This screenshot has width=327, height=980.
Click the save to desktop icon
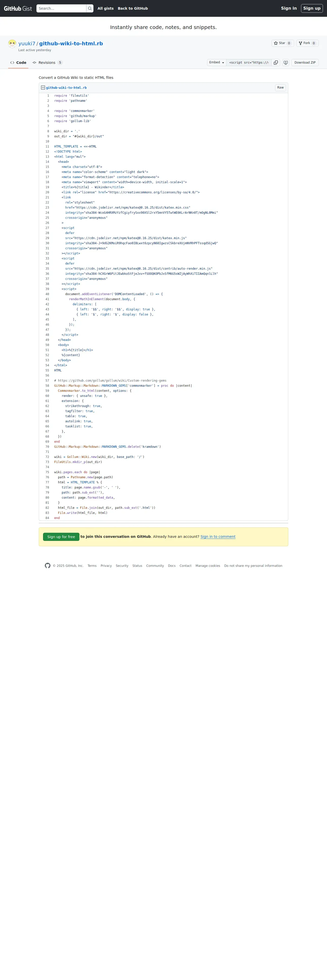pyautogui.click(x=285, y=62)
